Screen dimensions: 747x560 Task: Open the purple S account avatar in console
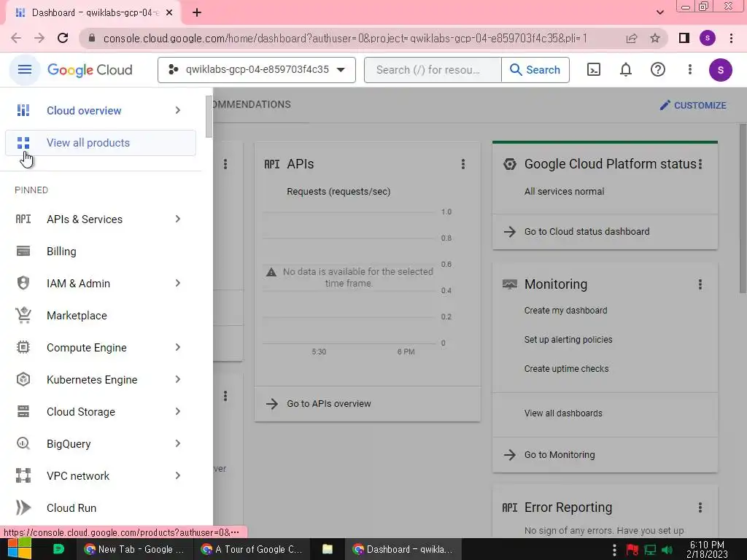[720, 70]
